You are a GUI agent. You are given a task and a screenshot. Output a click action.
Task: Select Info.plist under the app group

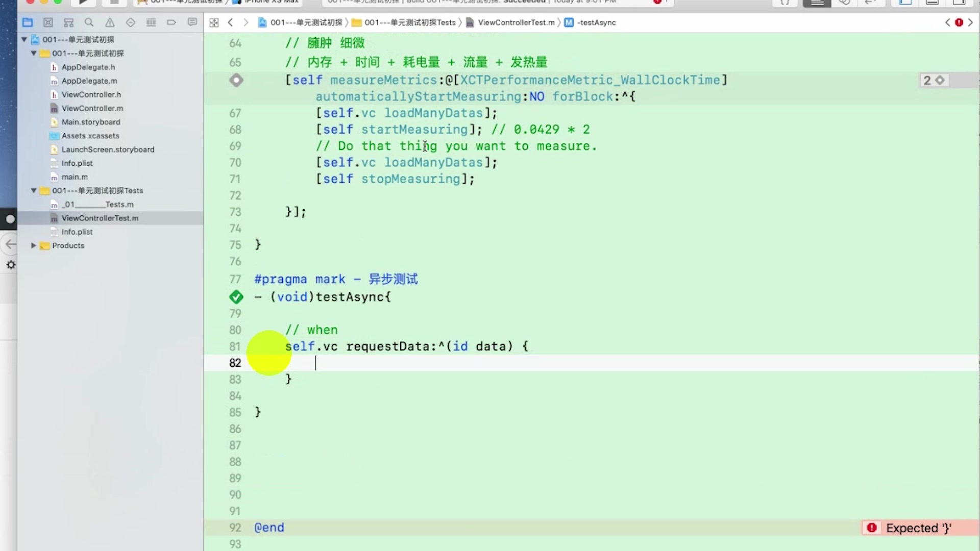77,163
